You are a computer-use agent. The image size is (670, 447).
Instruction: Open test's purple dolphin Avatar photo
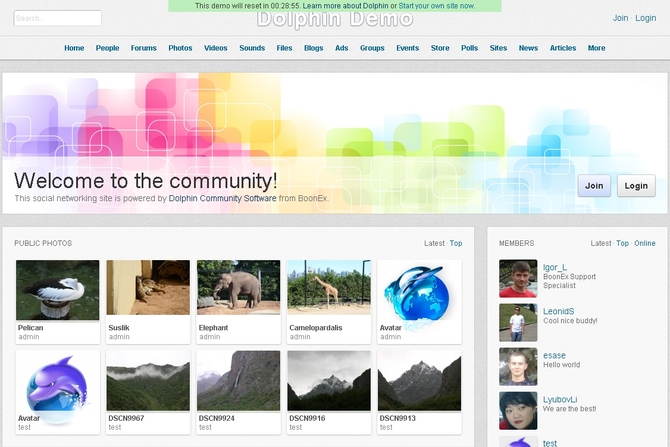pyautogui.click(x=58, y=382)
